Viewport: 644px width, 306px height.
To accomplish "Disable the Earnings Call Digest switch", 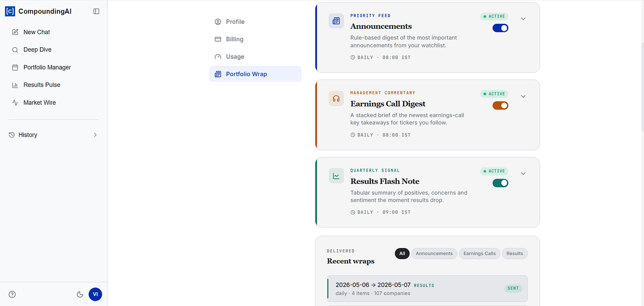I will [500, 105].
